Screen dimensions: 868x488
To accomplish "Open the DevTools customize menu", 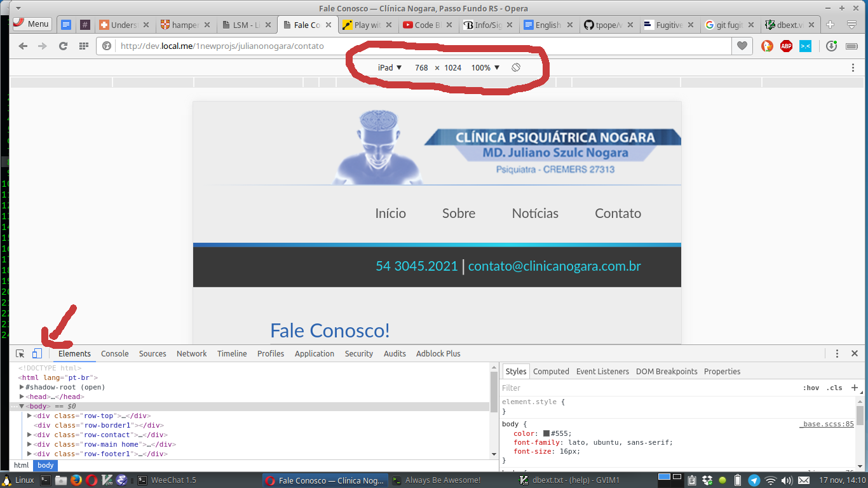I will coord(837,353).
